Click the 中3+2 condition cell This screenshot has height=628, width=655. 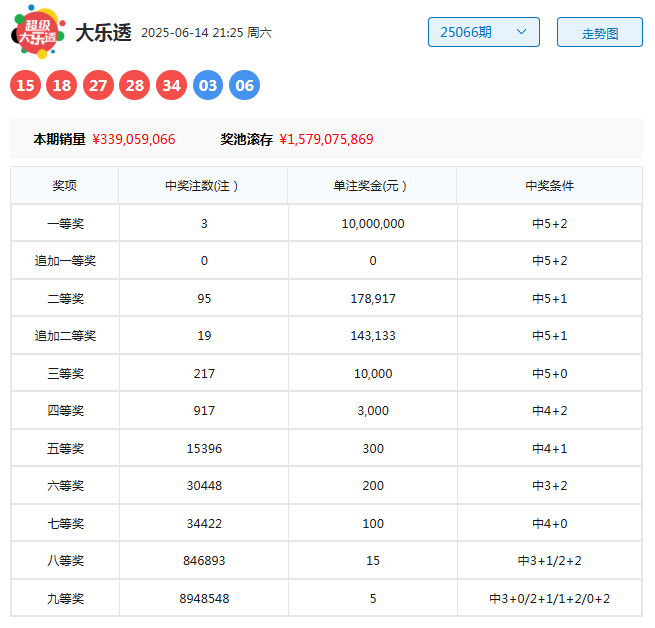point(550,486)
